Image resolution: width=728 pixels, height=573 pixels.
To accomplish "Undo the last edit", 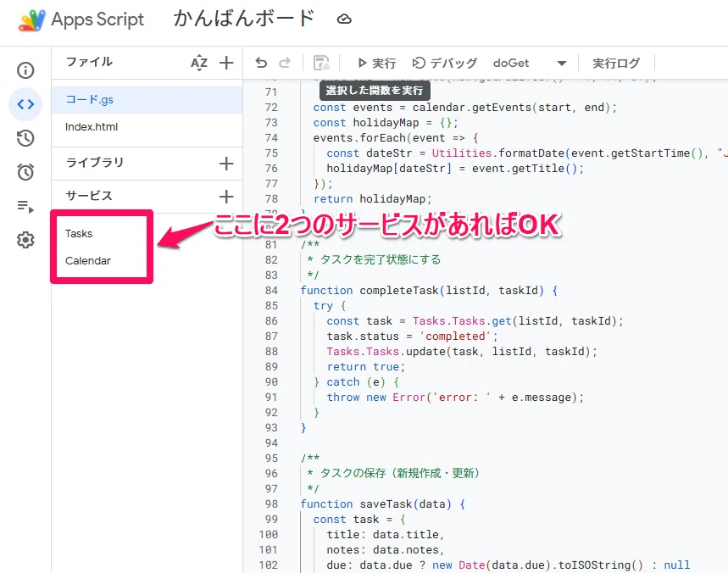I will click(x=261, y=63).
